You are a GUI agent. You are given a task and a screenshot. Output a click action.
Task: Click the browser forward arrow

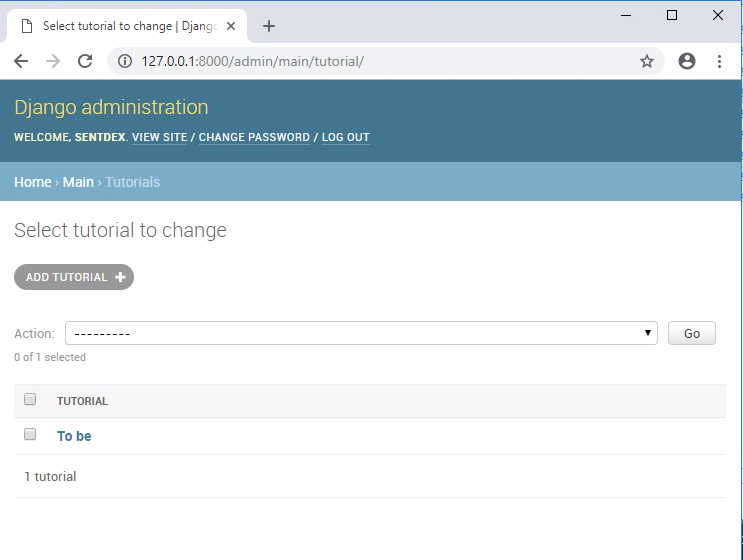(x=53, y=61)
